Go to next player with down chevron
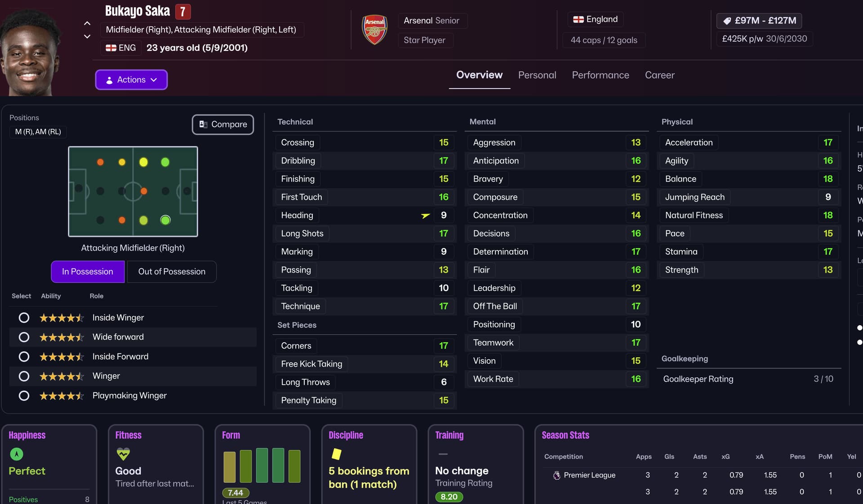The width and height of the screenshot is (863, 504). [87, 36]
